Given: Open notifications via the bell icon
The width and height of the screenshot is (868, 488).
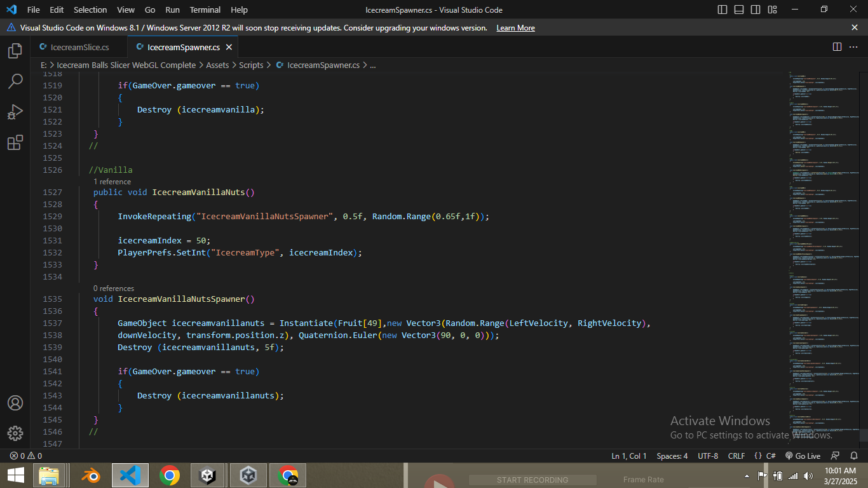Looking at the screenshot, I should tap(854, 456).
